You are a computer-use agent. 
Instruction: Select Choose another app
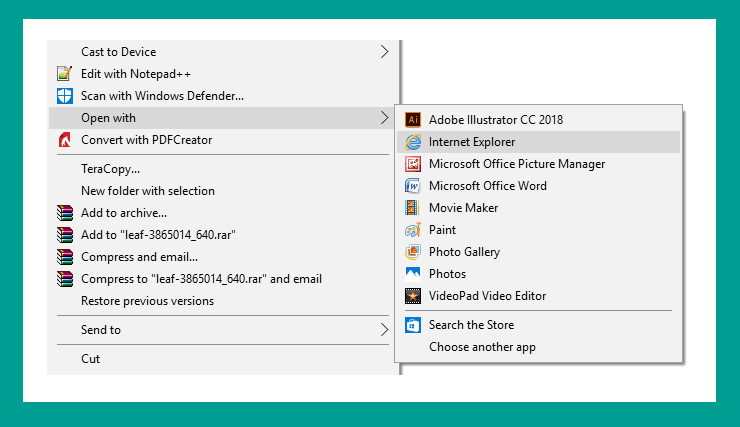click(x=538, y=347)
